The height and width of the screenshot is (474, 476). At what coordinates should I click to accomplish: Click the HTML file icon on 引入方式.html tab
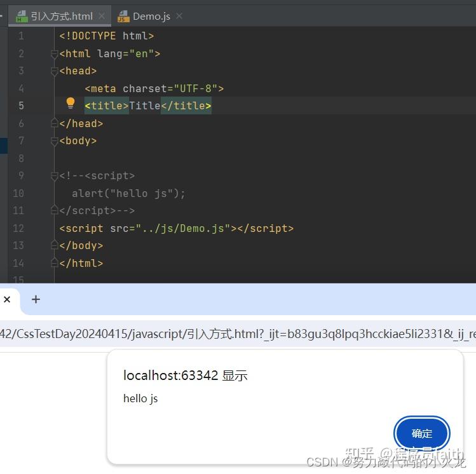(22, 17)
